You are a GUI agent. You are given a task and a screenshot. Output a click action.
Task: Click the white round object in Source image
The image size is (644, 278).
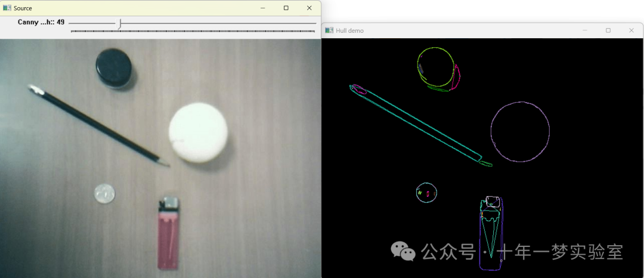point(198,132)
